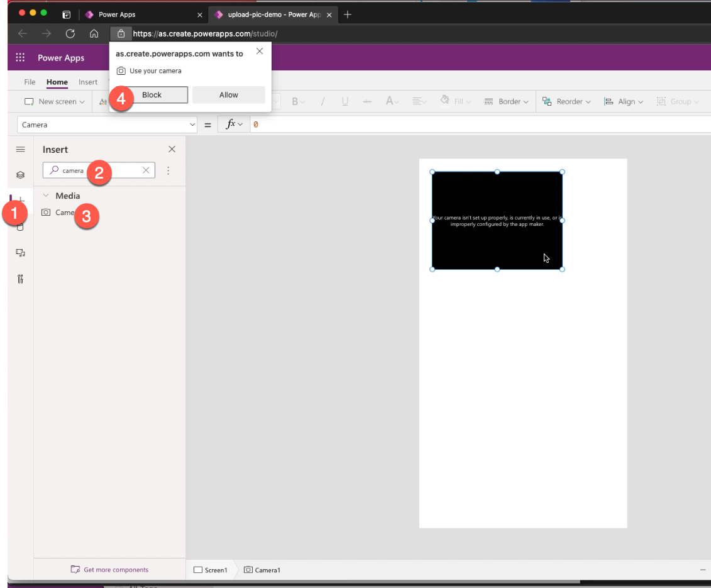Close the camera permission popup
The width and height of the screenshot is (711, 588).
(260, 52)
